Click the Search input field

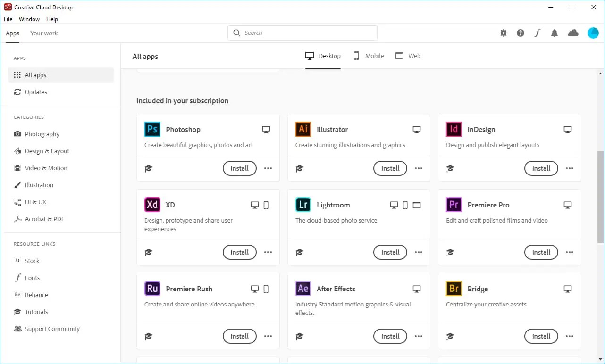(302, 33)
